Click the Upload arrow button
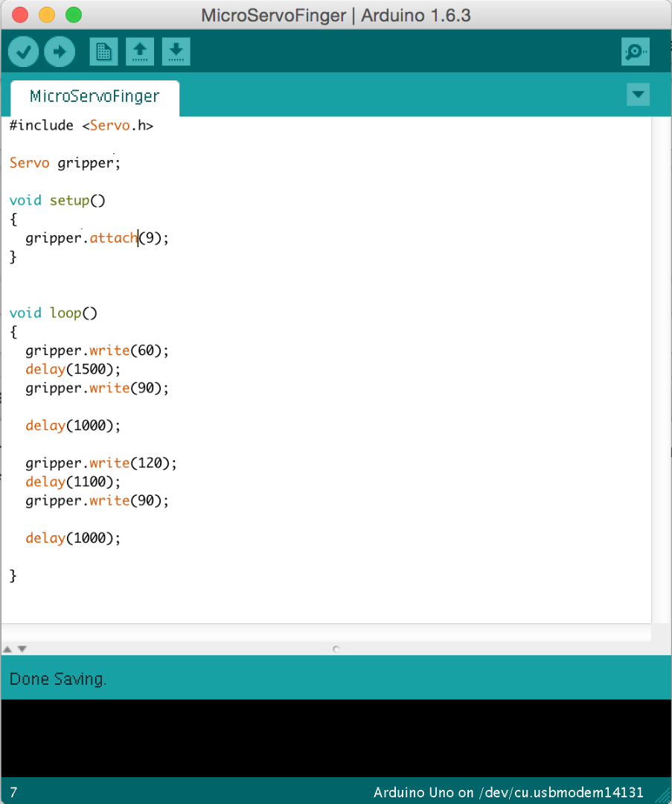The image size is (672, 804). click(60, 51)
